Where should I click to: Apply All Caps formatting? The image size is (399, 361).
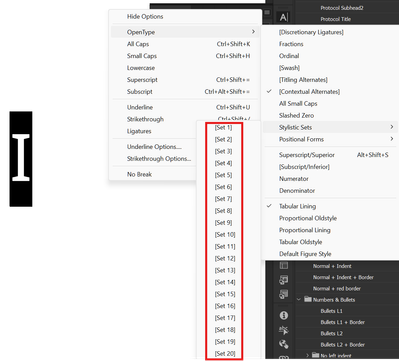click(x=138, y=44)
